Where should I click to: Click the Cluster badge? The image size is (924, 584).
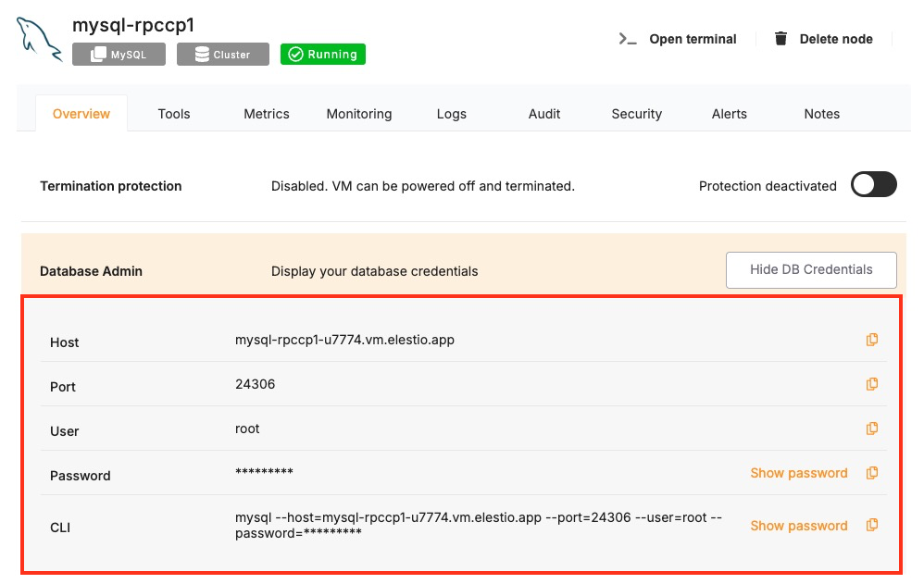point(222,55)
